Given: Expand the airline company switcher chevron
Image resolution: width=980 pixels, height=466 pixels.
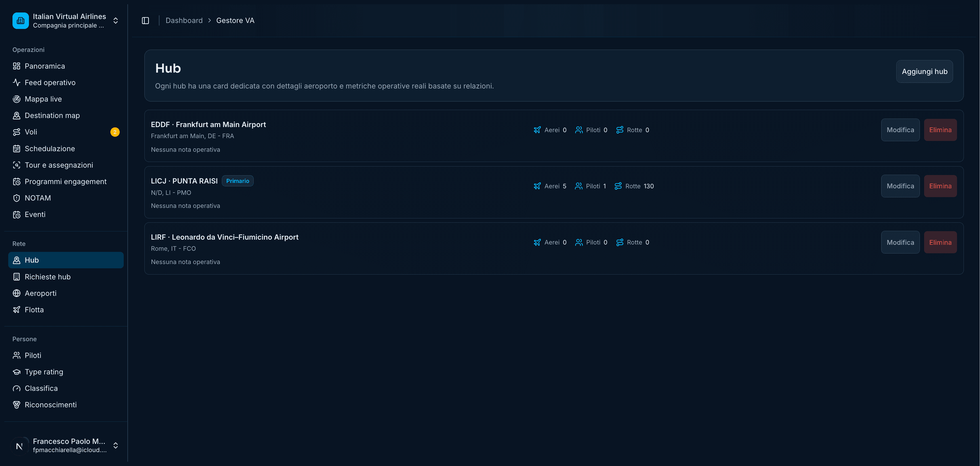Looking at the screenshot, I should tap(116, 20).
